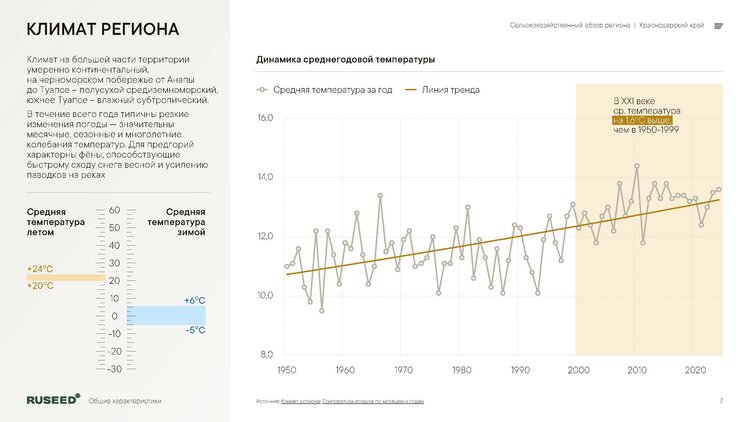The width and height of the screenshot is (750, 422).
Task: Click the 'Краснодарский край' header label
Action: (x=672, y=26)
